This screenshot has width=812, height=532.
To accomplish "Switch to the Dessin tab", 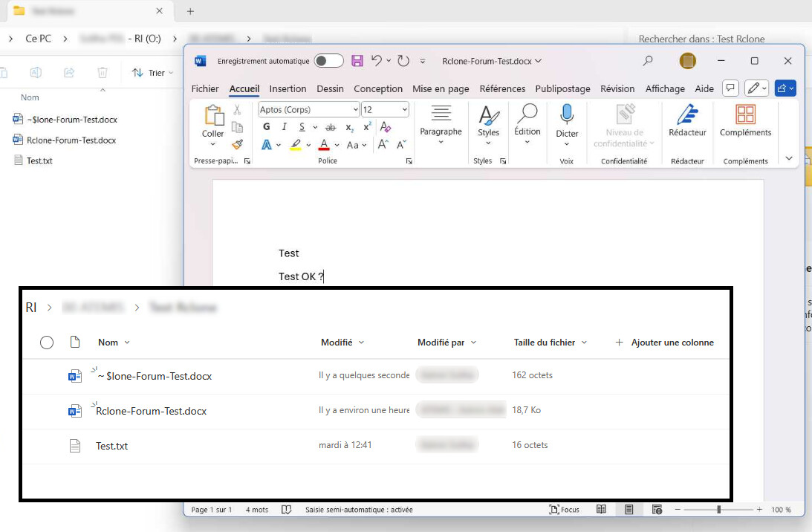I will [x=330, y=88].
